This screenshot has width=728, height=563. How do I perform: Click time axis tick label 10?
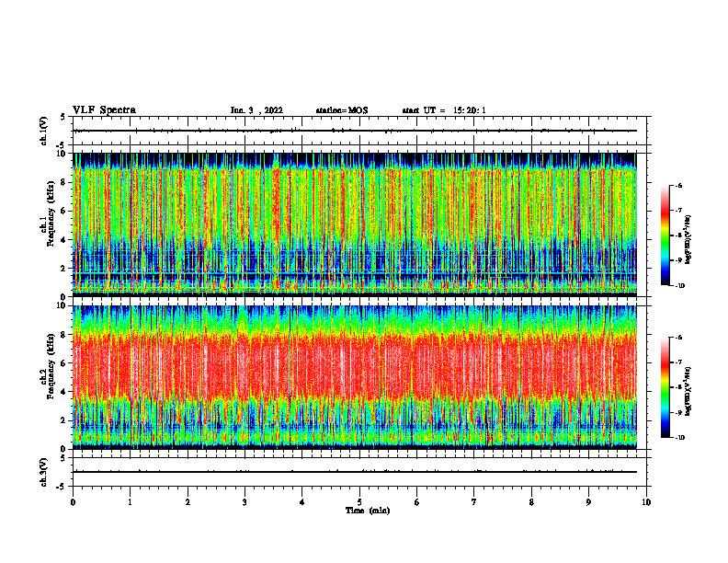point(646,502)
